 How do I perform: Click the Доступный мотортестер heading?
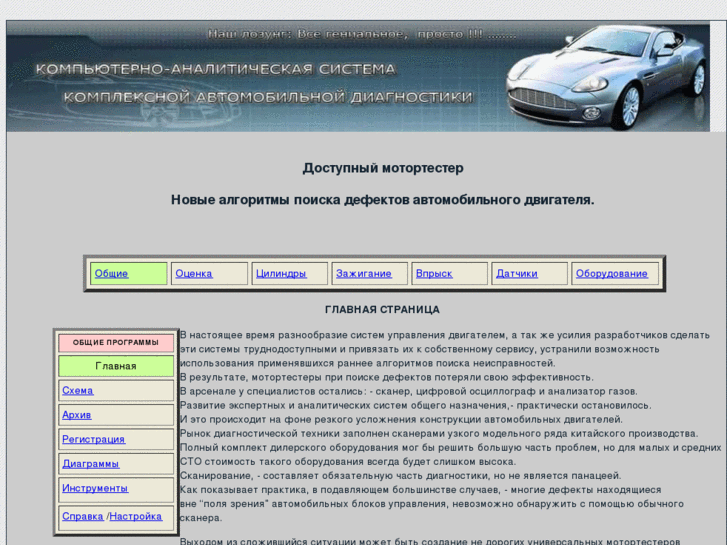point(383,168)
